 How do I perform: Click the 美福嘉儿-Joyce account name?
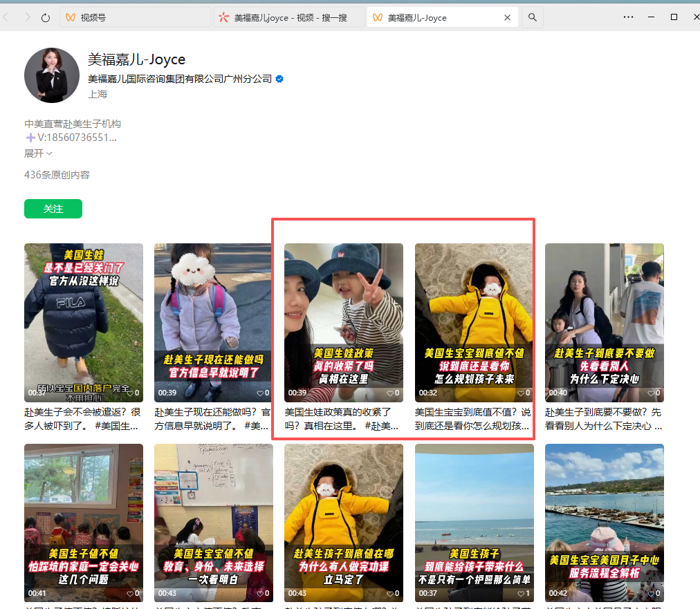click(136, 59)
